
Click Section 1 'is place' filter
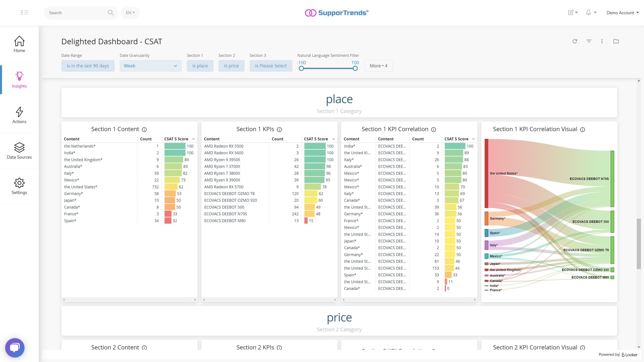click(200, 66)
